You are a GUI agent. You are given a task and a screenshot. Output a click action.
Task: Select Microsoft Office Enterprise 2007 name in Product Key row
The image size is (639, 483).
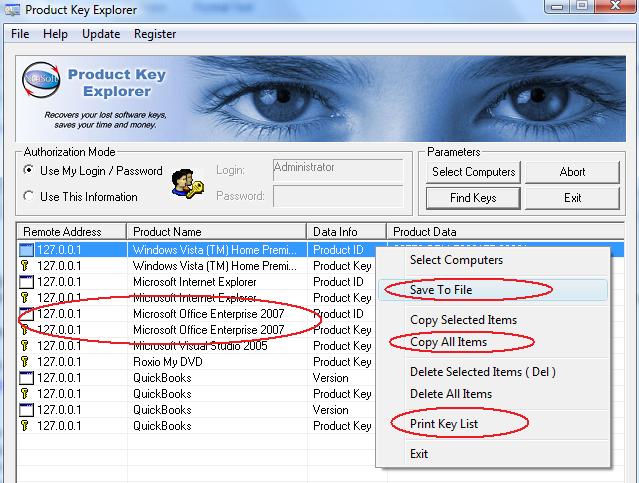(208, 330)
